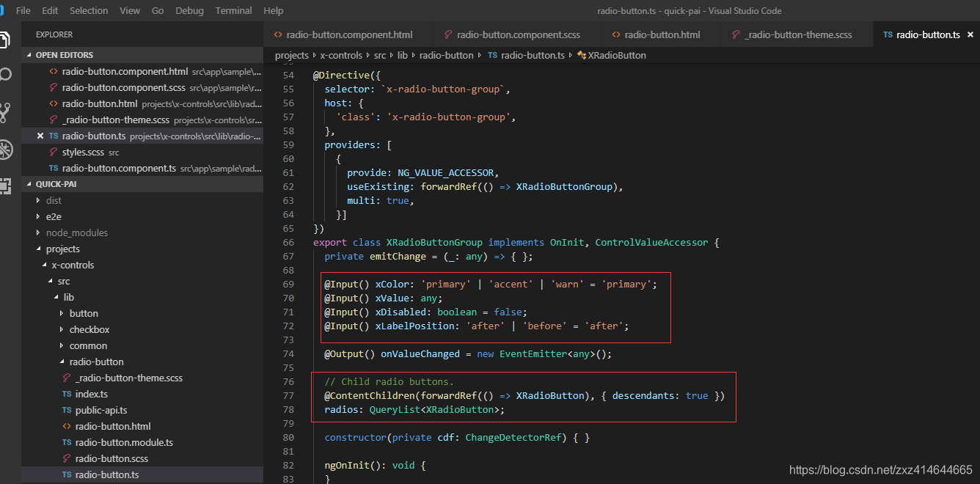Switch to _radio-button-theme.scss tab
The width and height of the screenshot is (980, 484).
(x=797, y=34)
